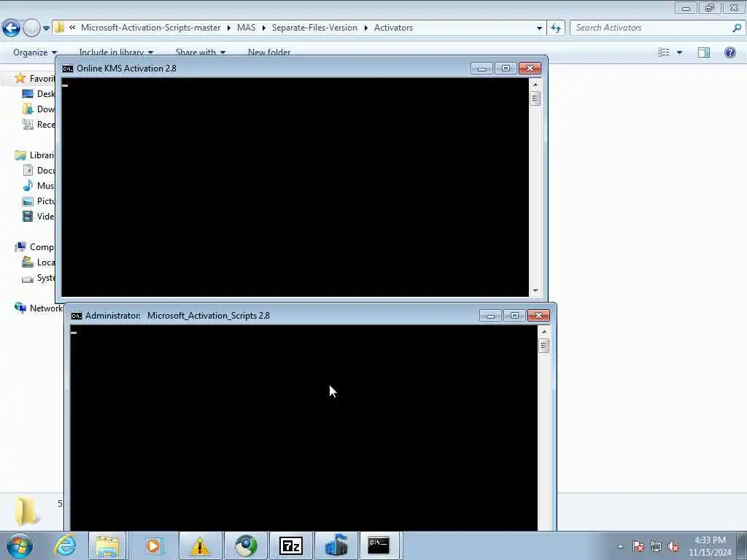Click New folder in toolbar
Viewport: 747px width, 560px height.
pos(269,52)
